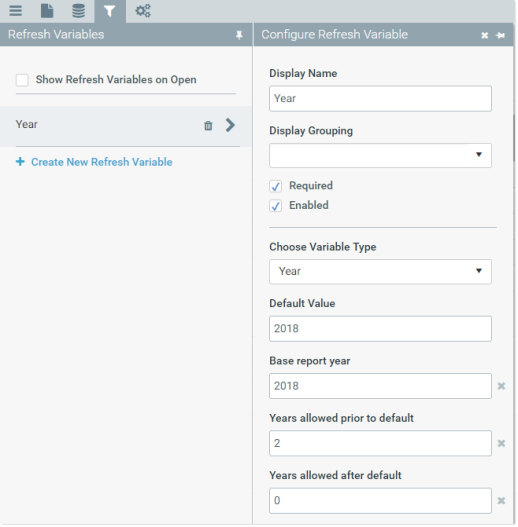Clear Years allowed prior to default

point(501,443)
